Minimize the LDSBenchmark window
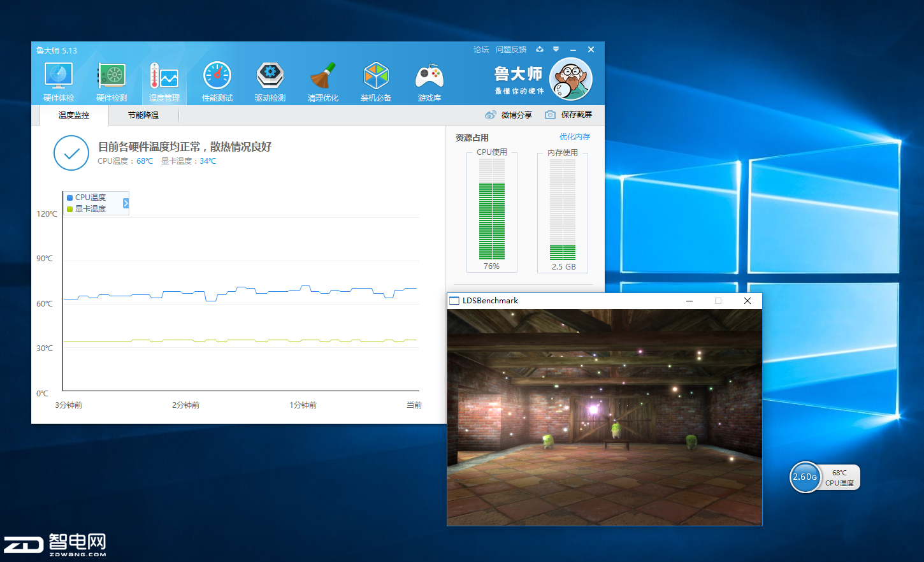Screen dimensions: 924x562 pyautogui.click(x=689, y=301)
